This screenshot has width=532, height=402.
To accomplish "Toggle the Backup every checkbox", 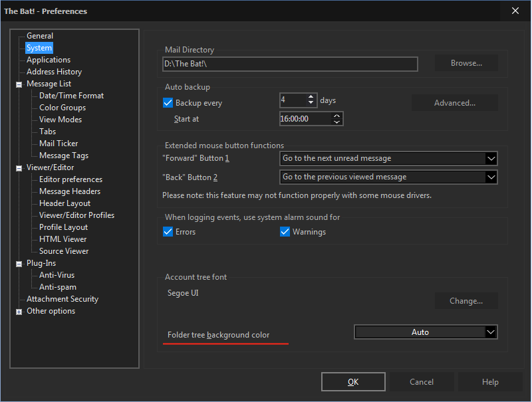I will 168,103.
